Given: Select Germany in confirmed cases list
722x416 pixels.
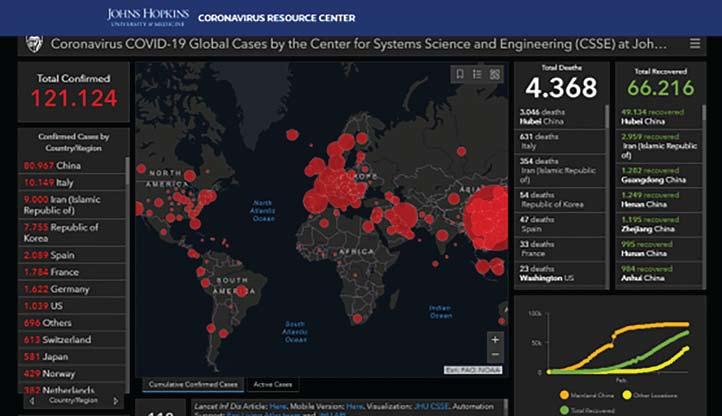Looking at the screenshot, I should (x=71, y=289).
